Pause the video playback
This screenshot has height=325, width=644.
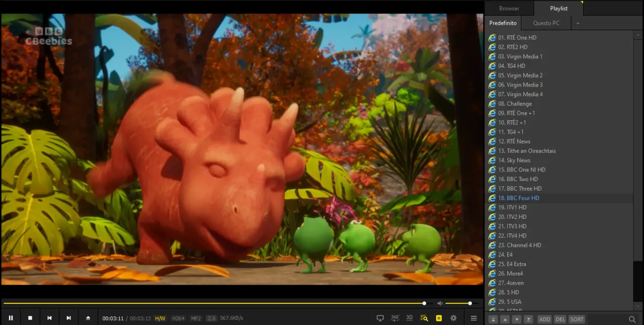coord(11,318)
